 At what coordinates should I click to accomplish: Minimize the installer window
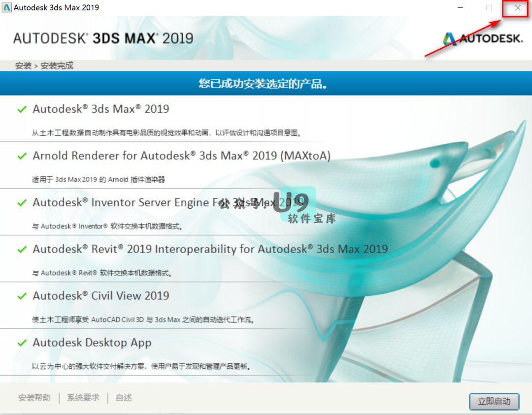point(460,8)
